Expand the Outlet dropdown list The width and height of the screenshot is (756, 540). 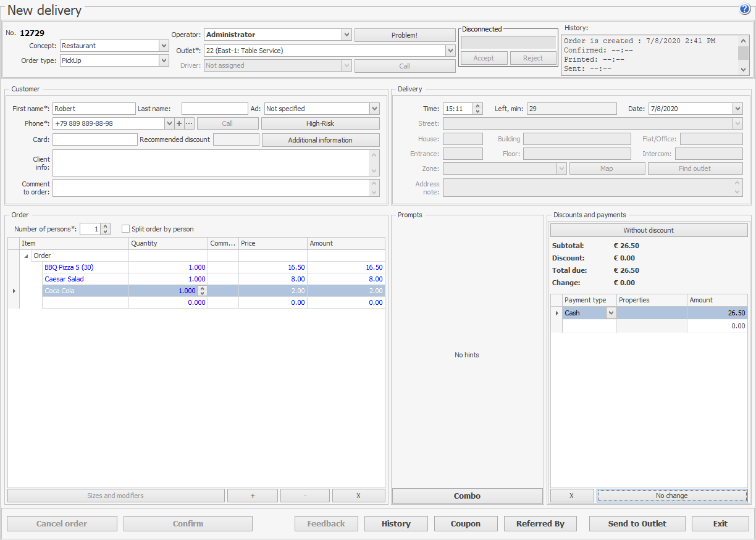pyautogui.click(x=450, y=51)
